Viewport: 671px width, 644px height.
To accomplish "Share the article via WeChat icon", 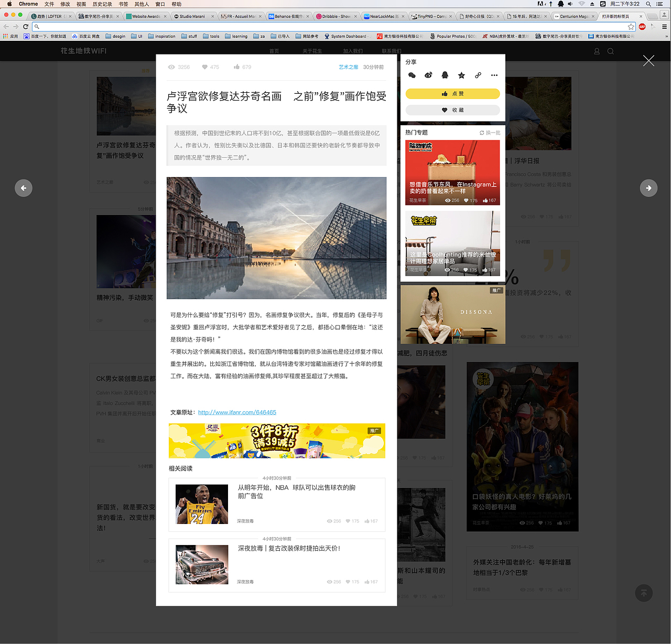I will (x=412, y=75).
